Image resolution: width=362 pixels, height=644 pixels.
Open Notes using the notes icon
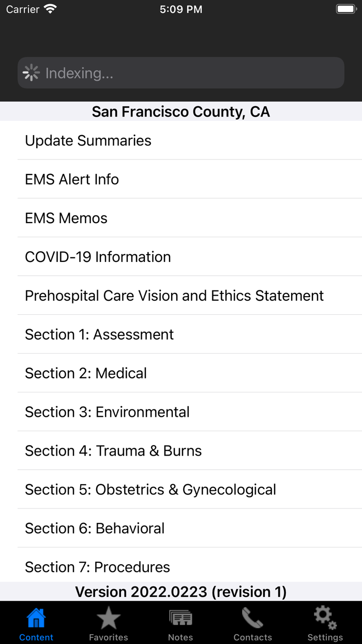click(x=180, y=616)
